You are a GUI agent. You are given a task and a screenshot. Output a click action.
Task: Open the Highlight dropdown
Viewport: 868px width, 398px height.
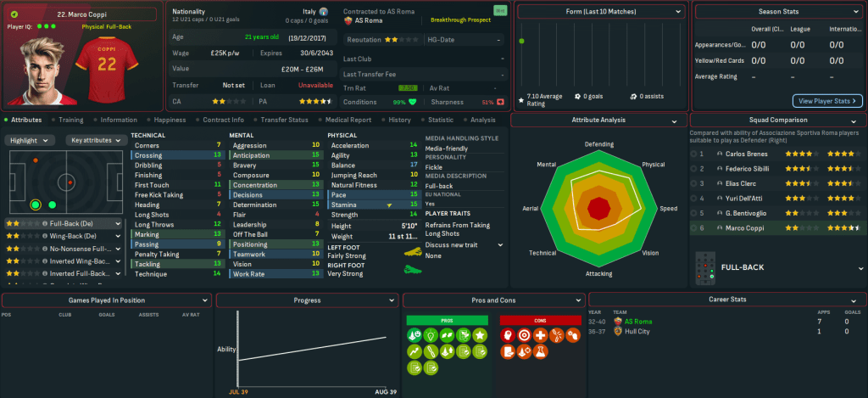(31, 140)
